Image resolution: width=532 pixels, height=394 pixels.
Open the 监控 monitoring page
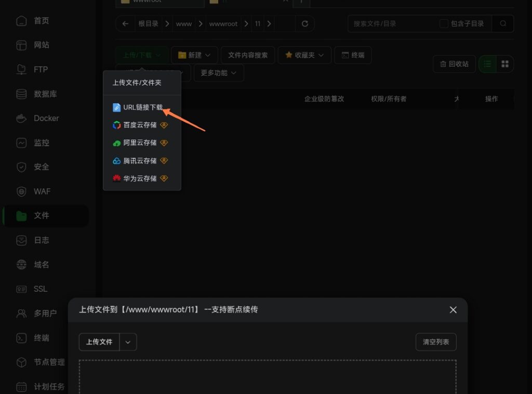pos(40,142)
